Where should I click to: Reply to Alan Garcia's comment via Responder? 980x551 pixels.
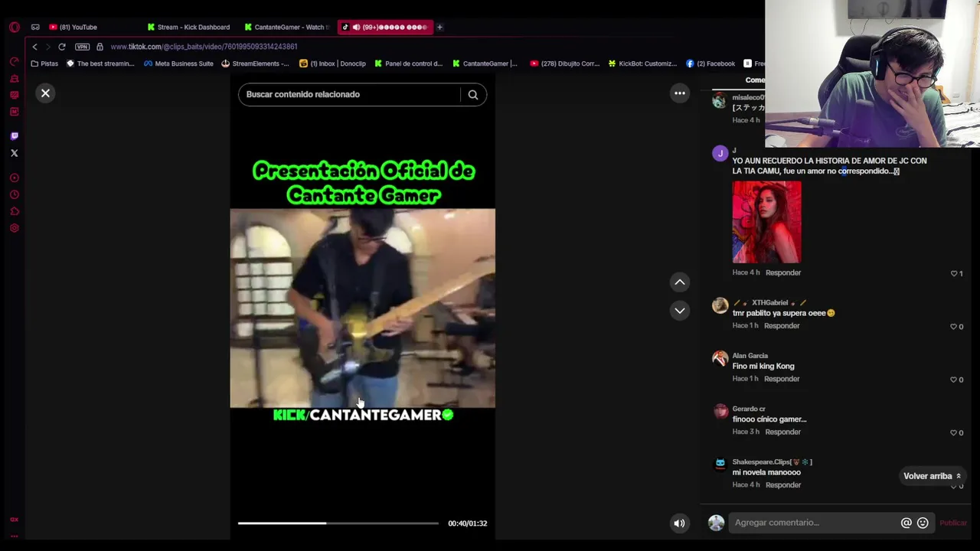(x=782, y=379)
